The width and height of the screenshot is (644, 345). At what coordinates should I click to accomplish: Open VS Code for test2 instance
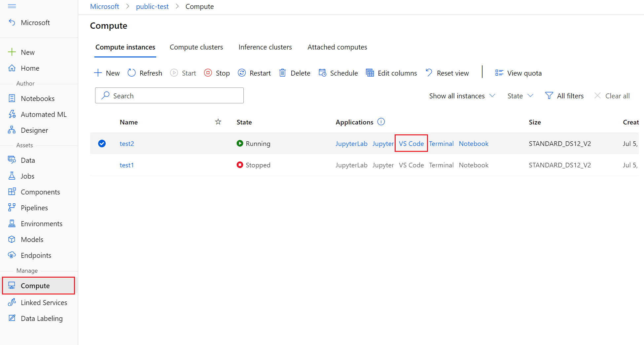click(411, 143)
